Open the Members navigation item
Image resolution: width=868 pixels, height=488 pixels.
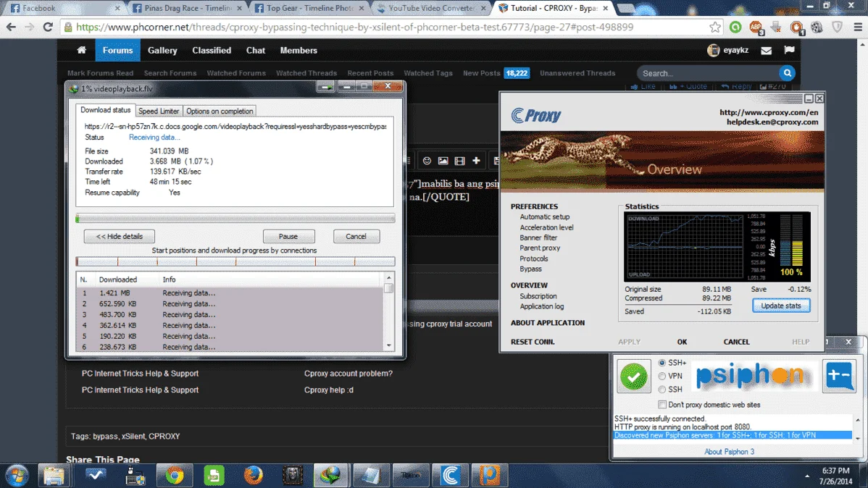tap(299, 51)
